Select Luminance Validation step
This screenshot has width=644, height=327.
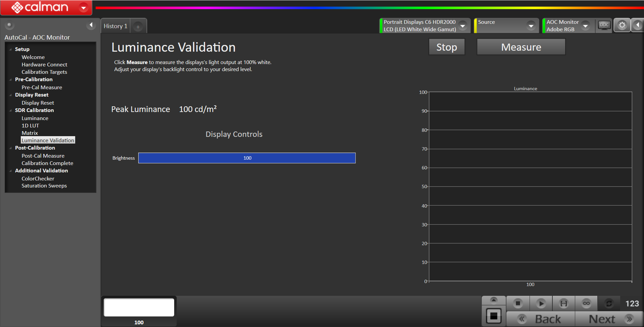pyautogui.click(x=48, y=141)
